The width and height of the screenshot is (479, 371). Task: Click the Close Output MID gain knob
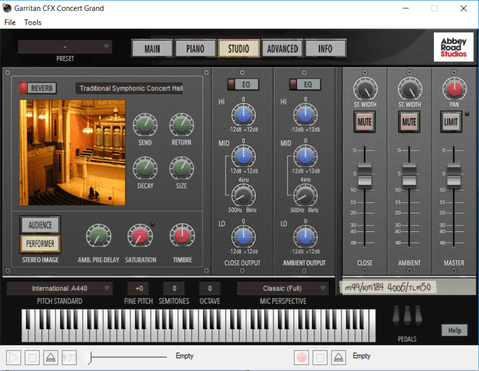pyautogui.click(x=243, y=156)
